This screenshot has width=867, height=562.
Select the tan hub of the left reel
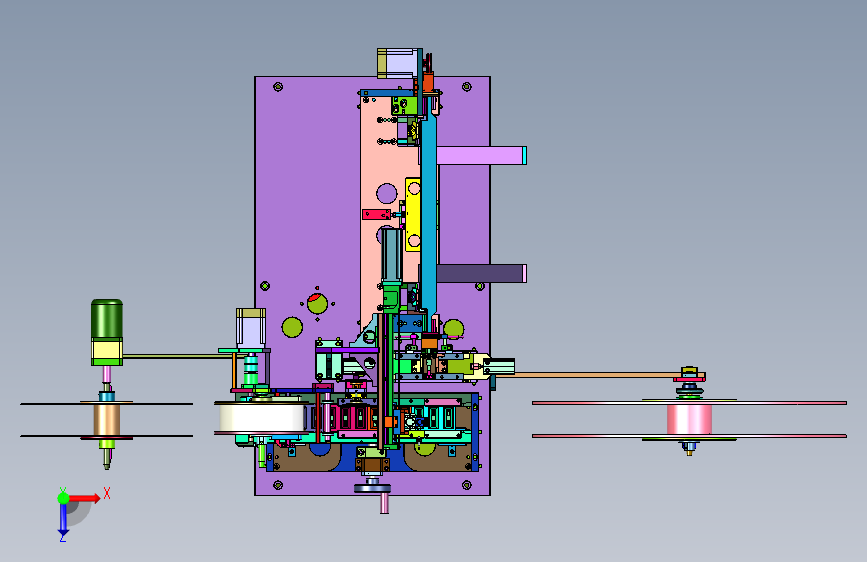click(107, 420)
